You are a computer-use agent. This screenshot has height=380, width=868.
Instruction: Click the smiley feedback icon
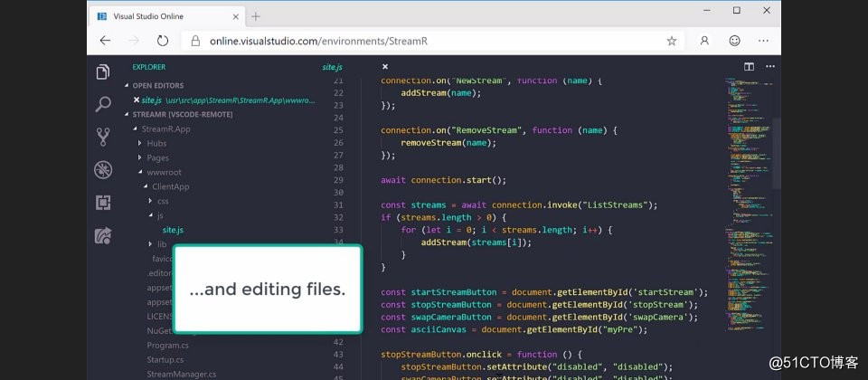point(734,41)
